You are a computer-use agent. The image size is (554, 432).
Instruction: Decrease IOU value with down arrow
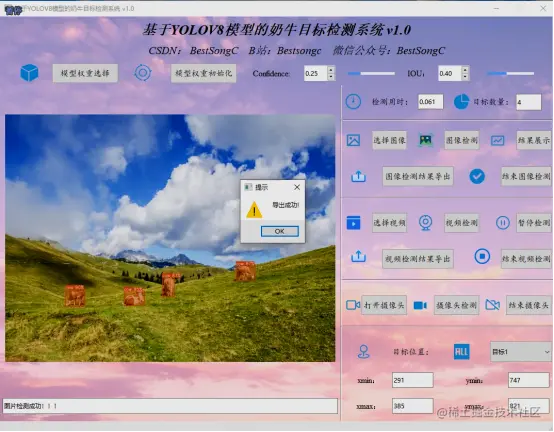point(465,77)
